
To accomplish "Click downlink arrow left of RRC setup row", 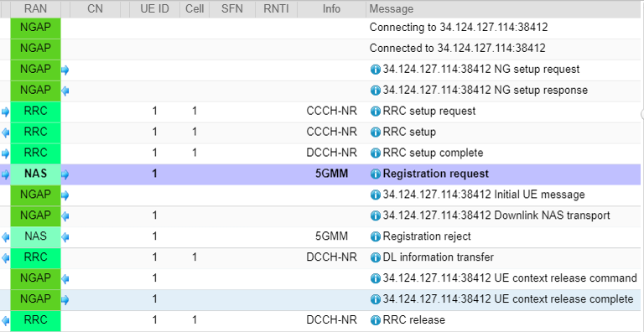I will tap(5, 132).
